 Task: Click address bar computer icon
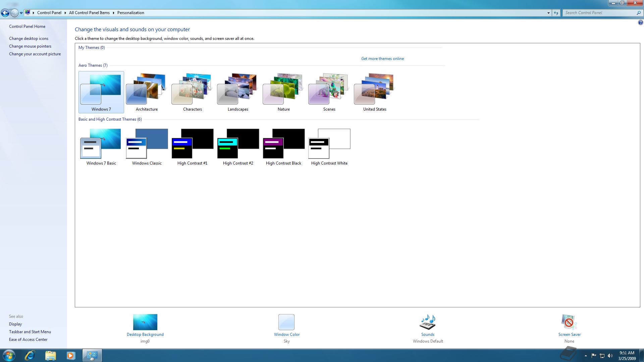click(x=28, y=13)
